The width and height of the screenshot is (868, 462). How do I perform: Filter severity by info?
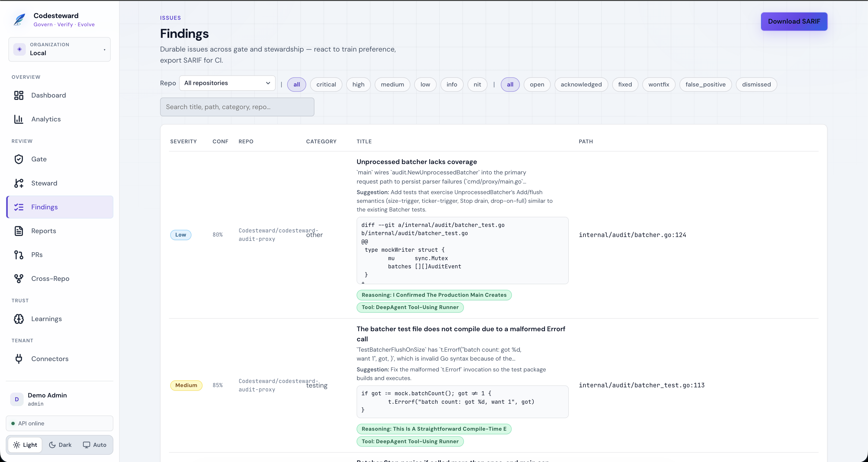[x=452, y=85]
